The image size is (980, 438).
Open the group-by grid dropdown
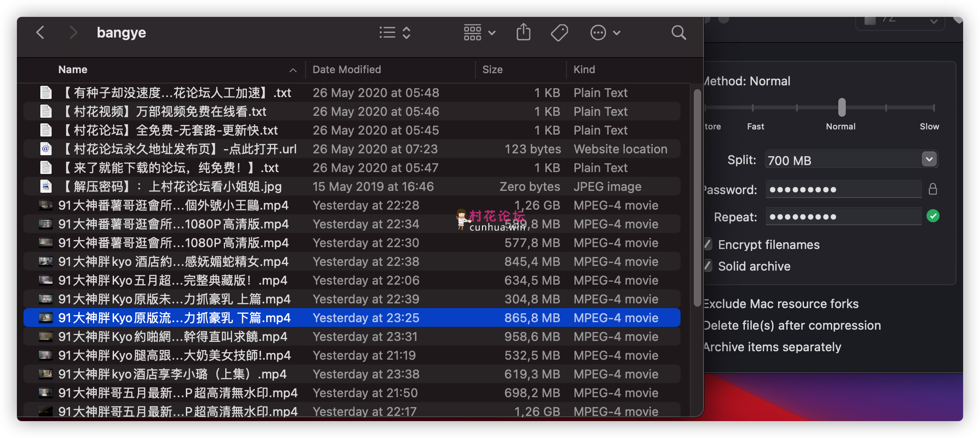pyautogui.click(x=479, y=33)
